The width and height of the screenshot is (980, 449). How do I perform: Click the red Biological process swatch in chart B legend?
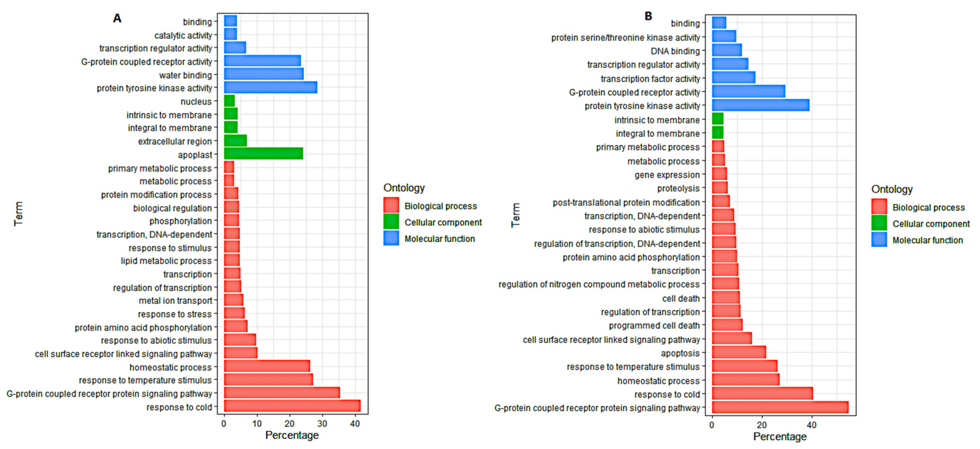879,207
